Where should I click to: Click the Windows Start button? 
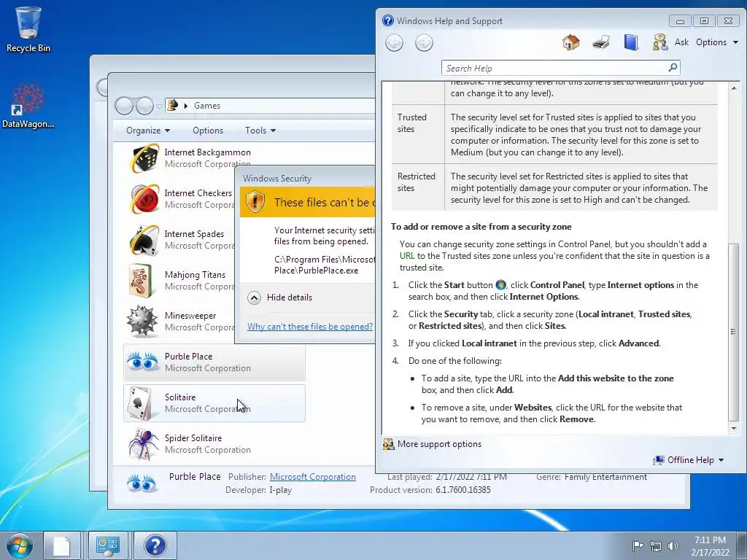tap(20, 545)
